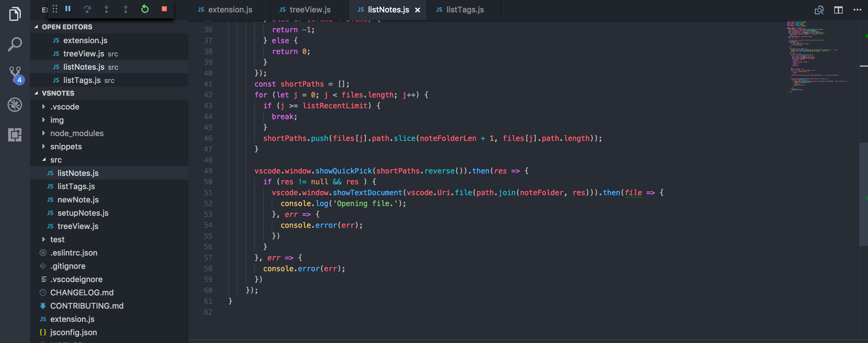The image size is (868, 343).
Task: Switch to the treeView.js tab
Action: [310, 10]
